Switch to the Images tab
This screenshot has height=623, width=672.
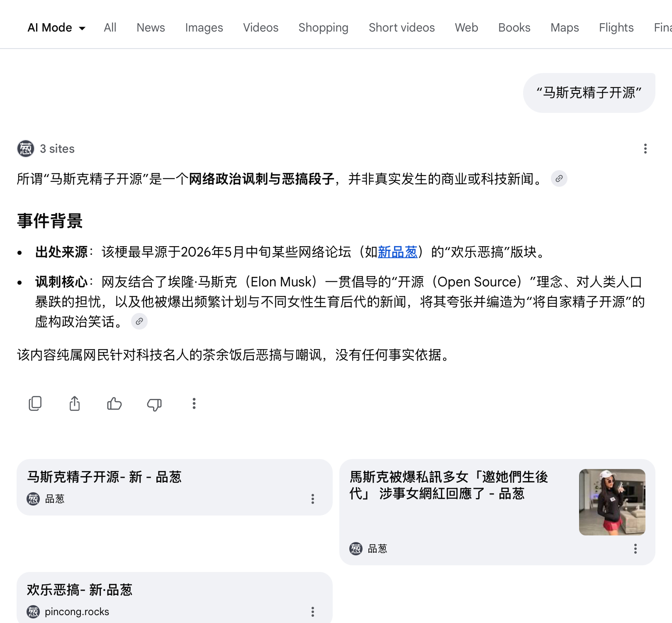point(204,27)
